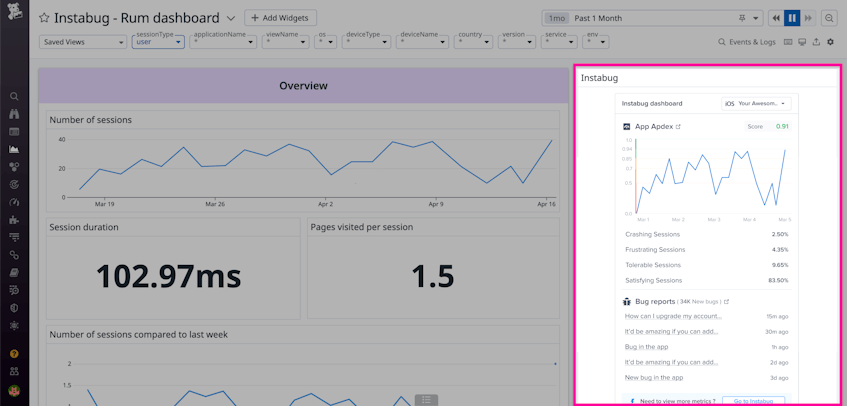847x406 pixels.
Task: Click the Number of sessions widget title
Action: coord(91,120)
